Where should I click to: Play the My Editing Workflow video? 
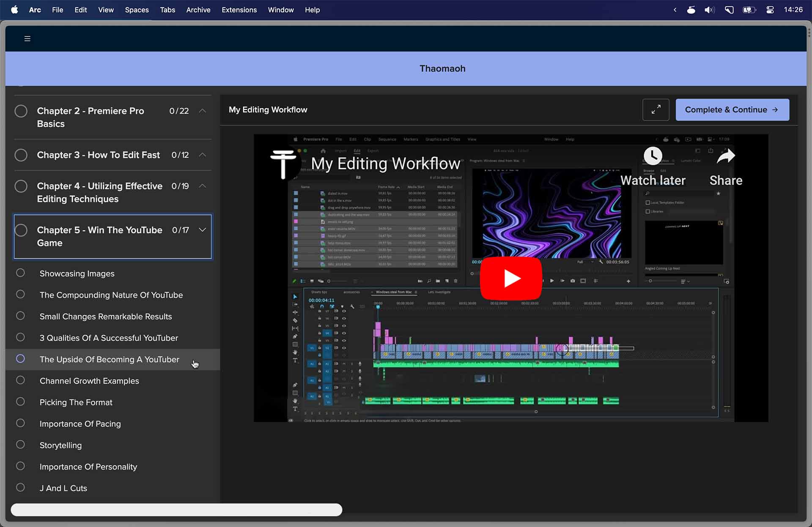tap(511, 279)
